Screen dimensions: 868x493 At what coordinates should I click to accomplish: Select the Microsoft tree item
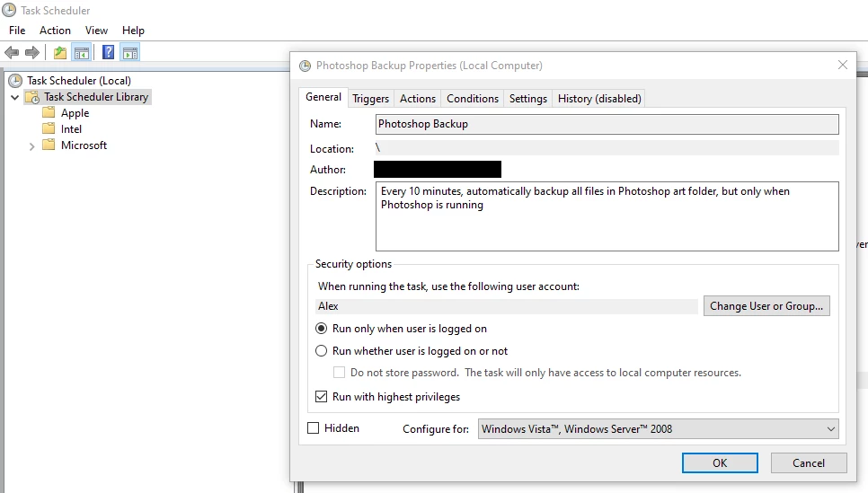pyautogui.click(x=84, y=145)
